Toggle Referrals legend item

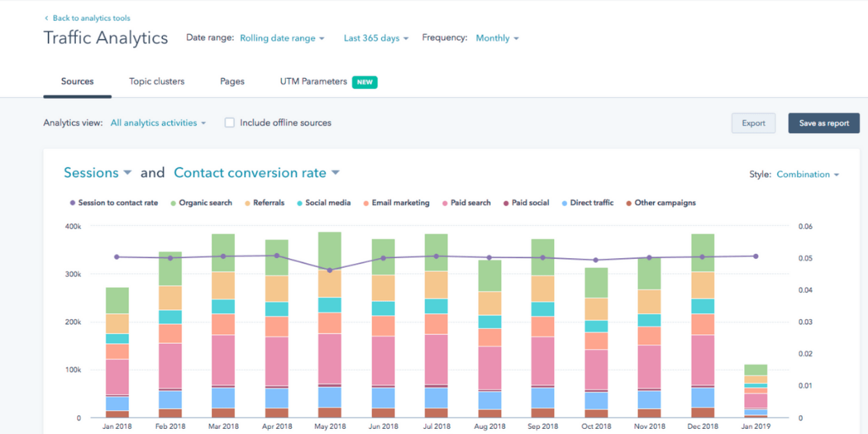(x=264, y=203)
